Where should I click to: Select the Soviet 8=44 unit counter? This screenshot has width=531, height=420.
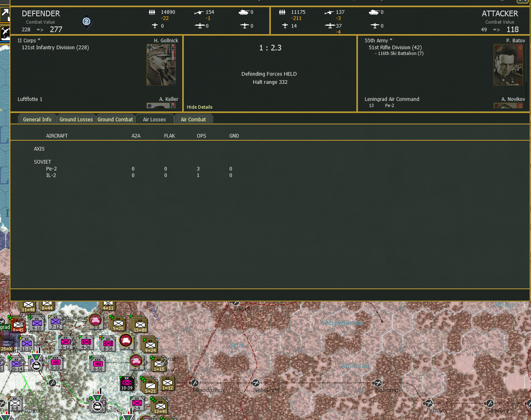[x=47, y=305]
